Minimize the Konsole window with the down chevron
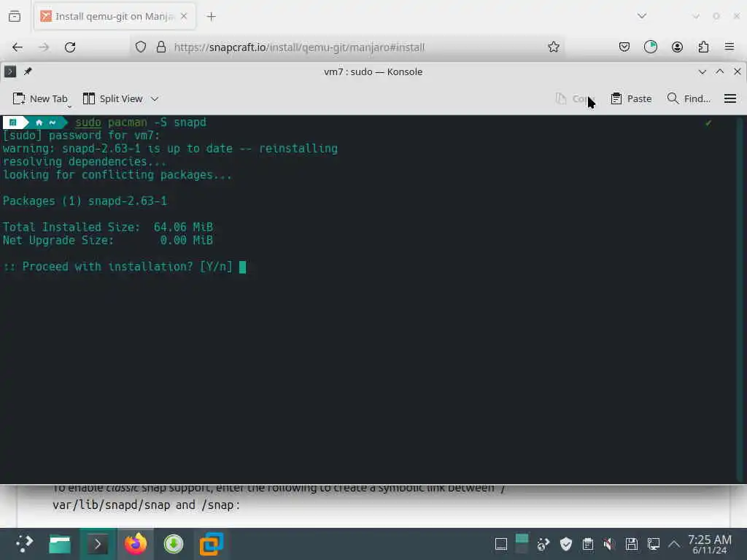 703,71
